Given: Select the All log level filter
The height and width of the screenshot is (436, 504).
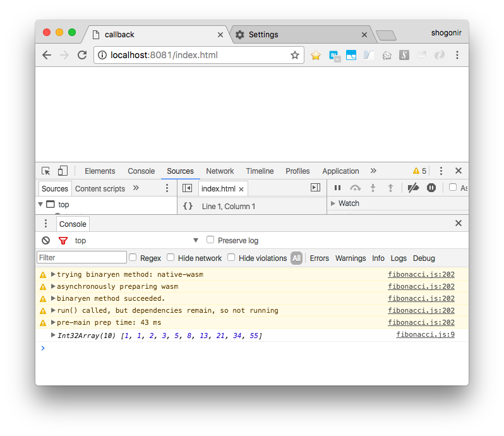Looking at the screenshot, I should click(296, 258).
